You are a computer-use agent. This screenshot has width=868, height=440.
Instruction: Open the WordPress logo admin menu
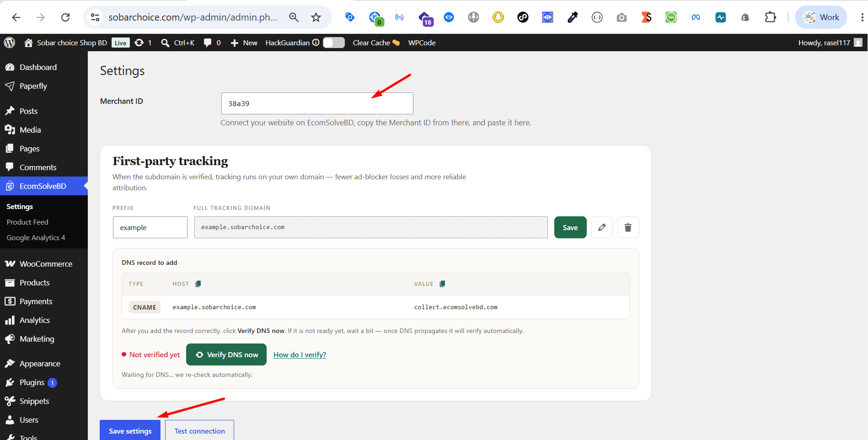coord(10,43)
